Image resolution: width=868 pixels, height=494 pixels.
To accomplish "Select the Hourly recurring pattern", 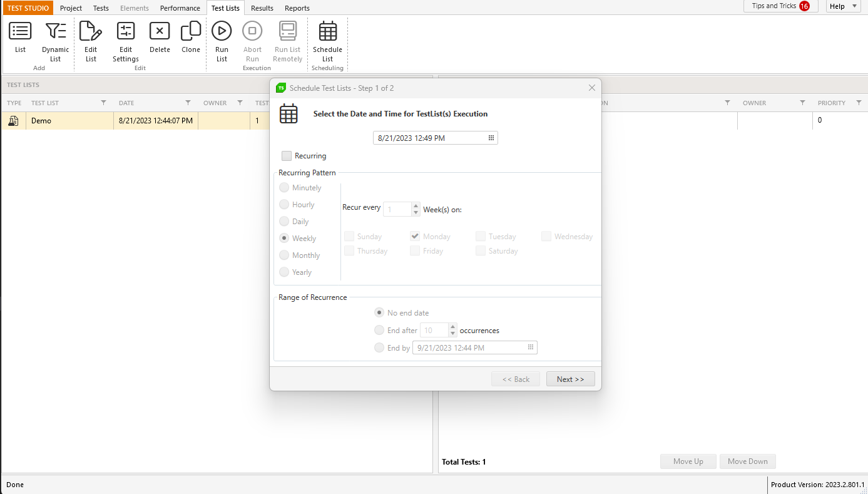I will [x=284, y=205].
